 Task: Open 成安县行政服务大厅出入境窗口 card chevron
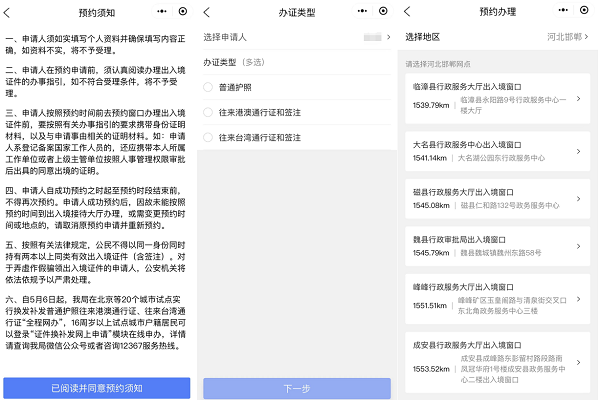coord(579,362)
